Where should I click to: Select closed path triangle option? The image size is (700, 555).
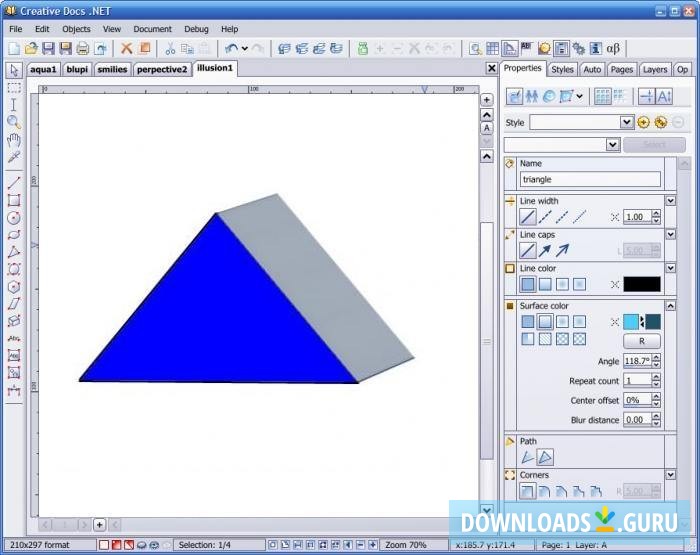[545, 457]
